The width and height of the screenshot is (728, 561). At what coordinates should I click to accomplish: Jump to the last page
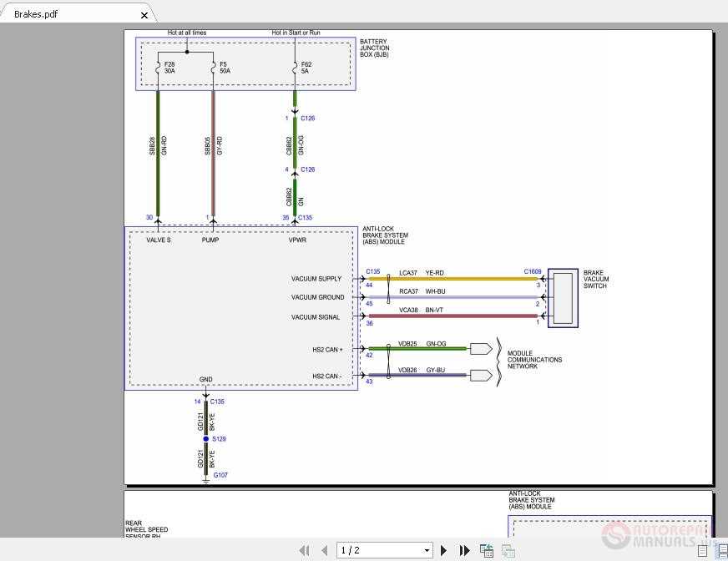(464, 551)
